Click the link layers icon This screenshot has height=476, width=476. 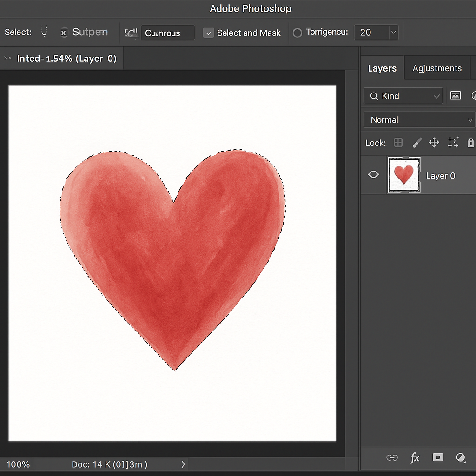[392, 458]
